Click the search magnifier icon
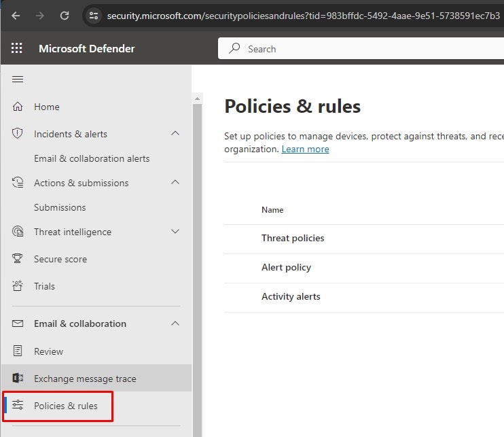 (x=234, y=48)
